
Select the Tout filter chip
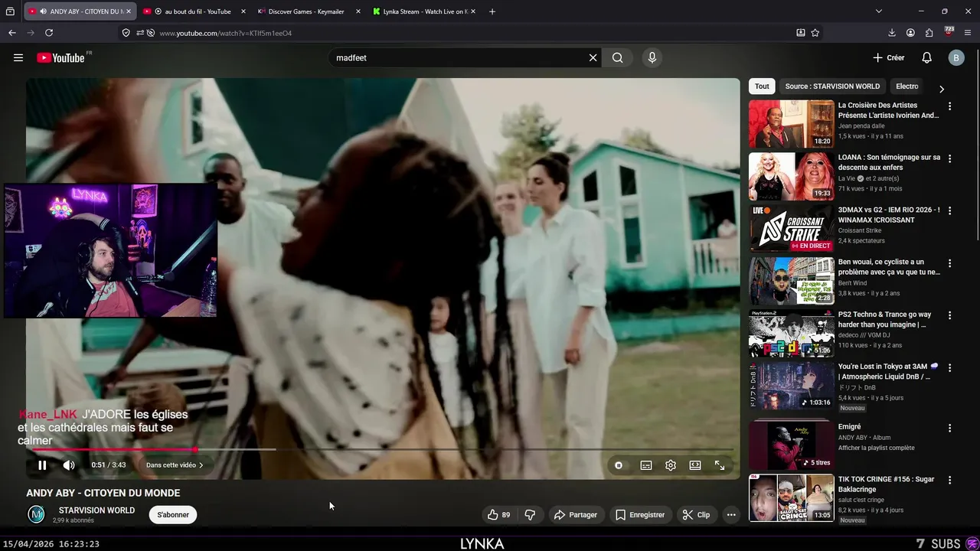tap(762, 86)
